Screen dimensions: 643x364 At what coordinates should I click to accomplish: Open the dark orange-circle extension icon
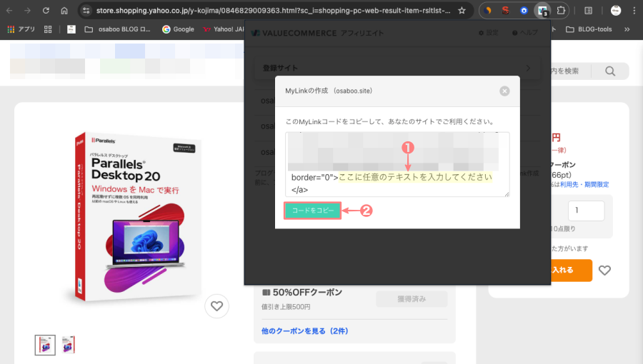click(487, 11)
